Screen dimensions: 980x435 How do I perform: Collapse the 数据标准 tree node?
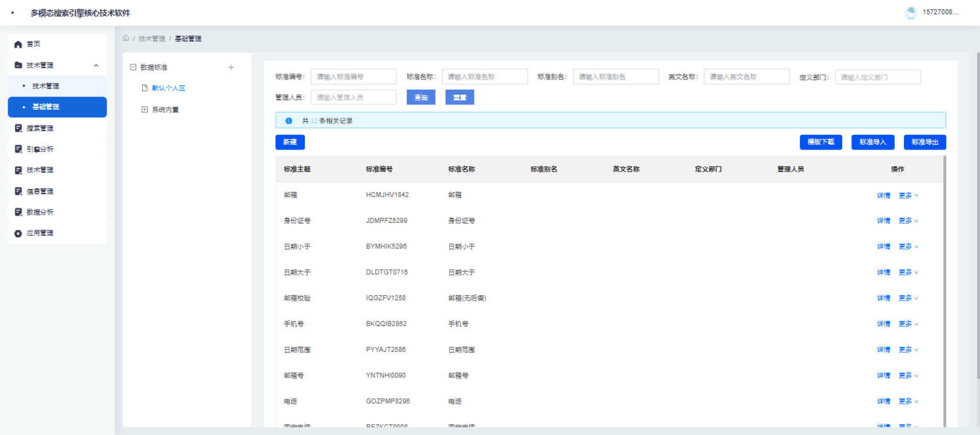(133, 67)
